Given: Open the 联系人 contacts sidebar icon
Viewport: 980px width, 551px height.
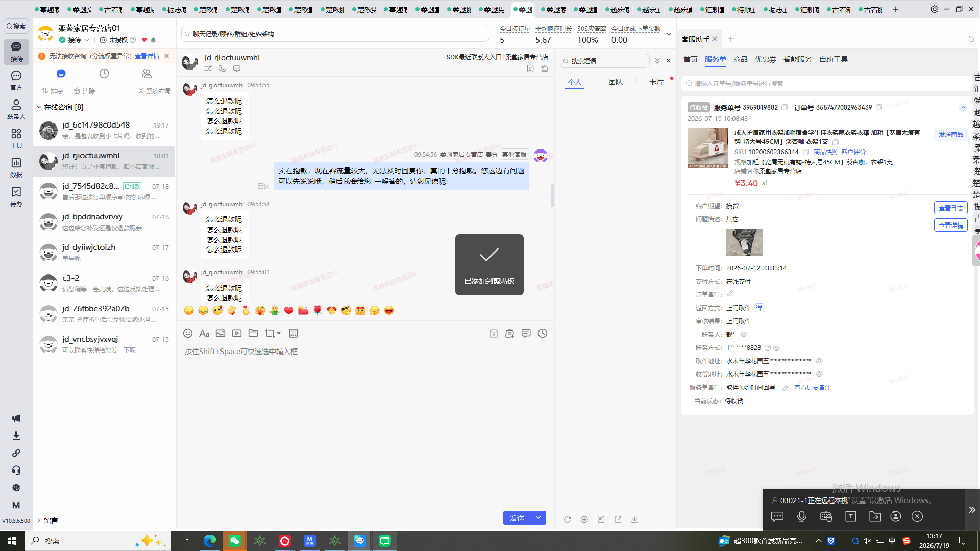Looking at the screenshot, I should [16, 109].
